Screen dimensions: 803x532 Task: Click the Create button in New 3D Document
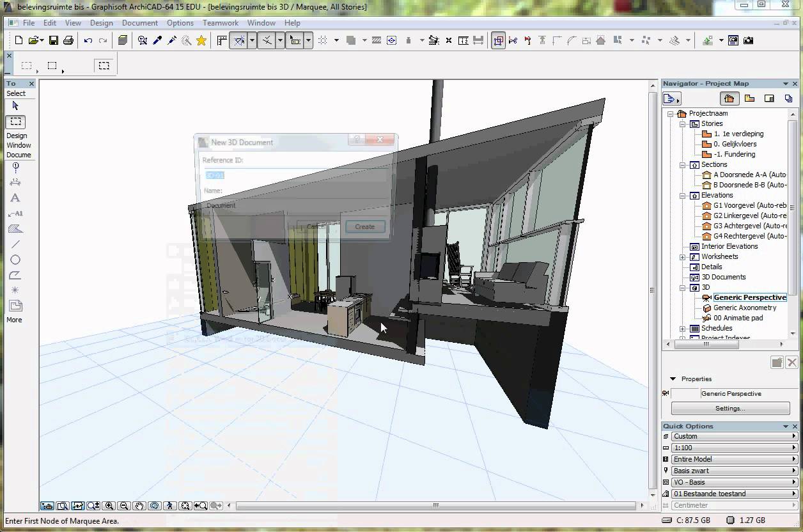coord(364,226)
